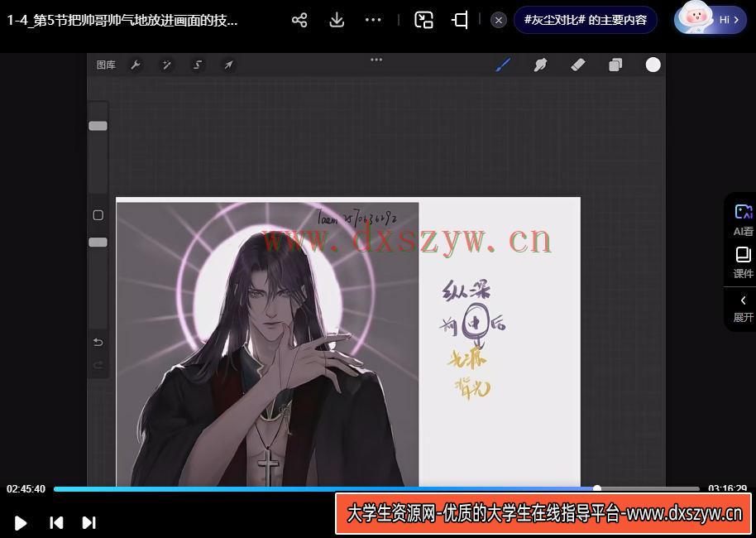The image size is (756, 538).
Task: Open the white color picker circle
Action: tap(653, 65)
